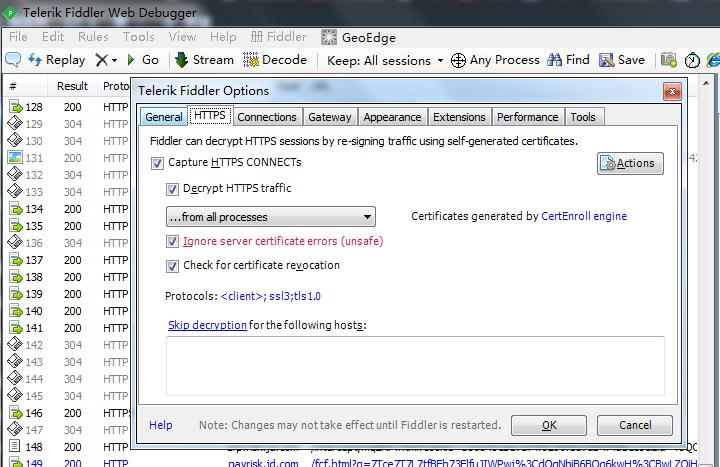Click the Save toolbar button
Image resolution: width=720 pixels, height=467 pixels.
[x=622, y=60]
